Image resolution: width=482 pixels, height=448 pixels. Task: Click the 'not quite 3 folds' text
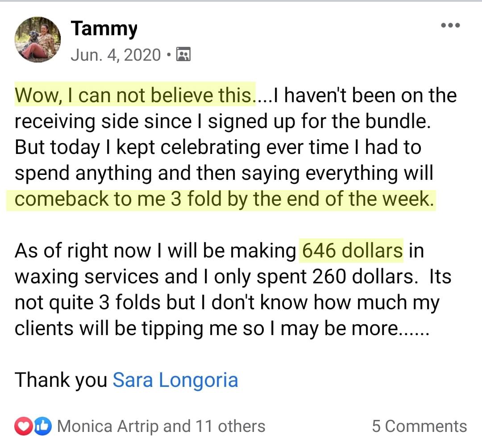click(87, 302)
